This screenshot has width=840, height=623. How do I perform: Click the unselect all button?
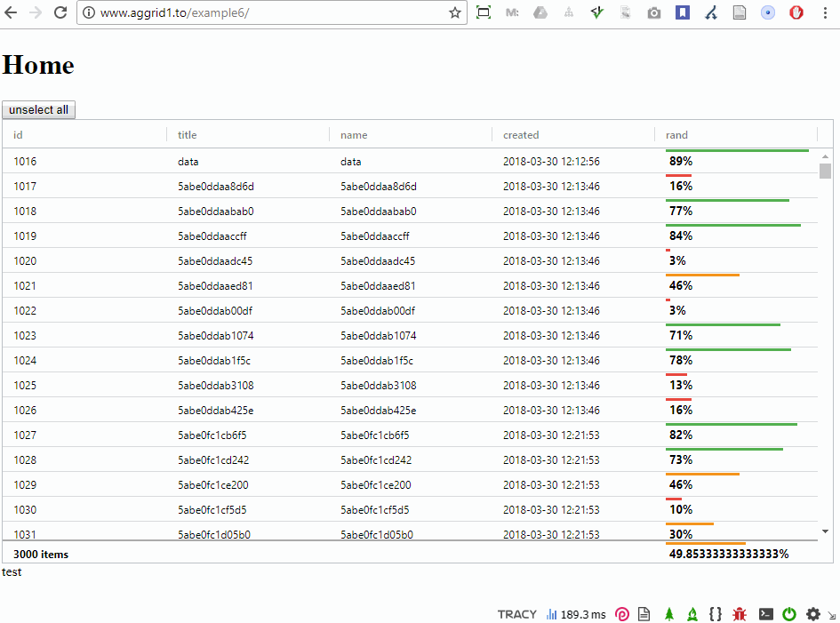(x=39, y=110)
